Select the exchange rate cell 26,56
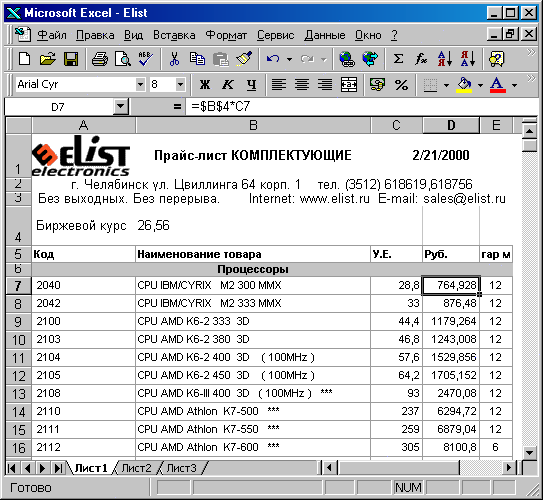The width and height of the screenshot is (543, 500). pyautogui.click(x=253, y=226)
